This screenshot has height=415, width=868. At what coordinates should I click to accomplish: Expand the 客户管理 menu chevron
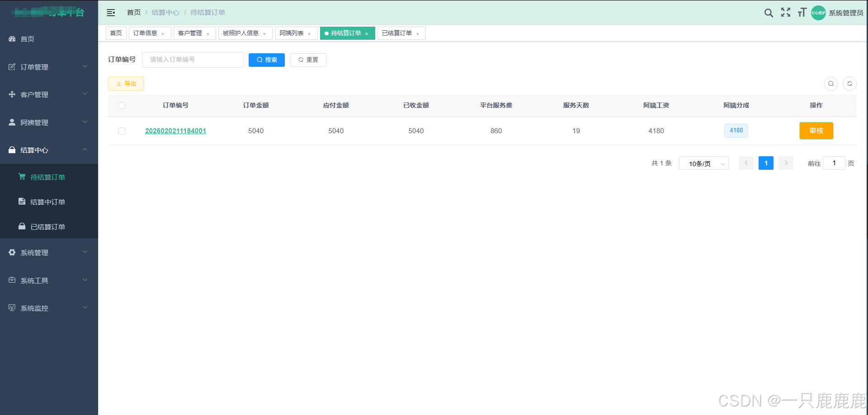tap(85, 94)
